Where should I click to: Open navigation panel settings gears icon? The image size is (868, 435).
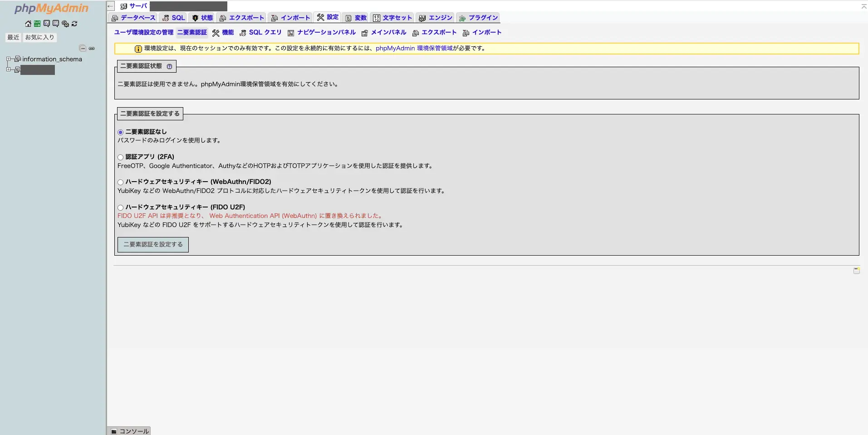tap(65, 24)
